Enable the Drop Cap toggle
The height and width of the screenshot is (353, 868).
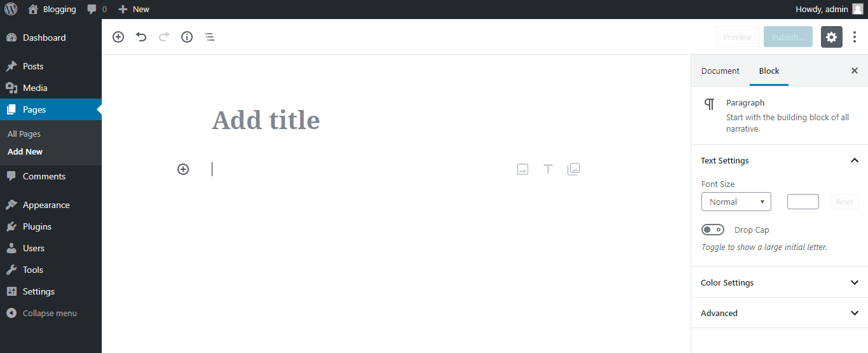713,230
